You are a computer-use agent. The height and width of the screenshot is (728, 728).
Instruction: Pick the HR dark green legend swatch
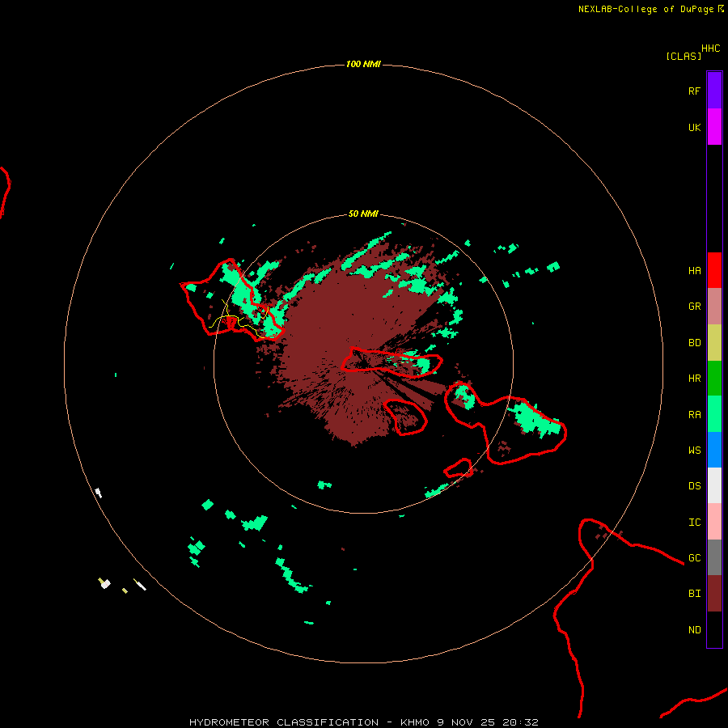(x=714, y=378)
